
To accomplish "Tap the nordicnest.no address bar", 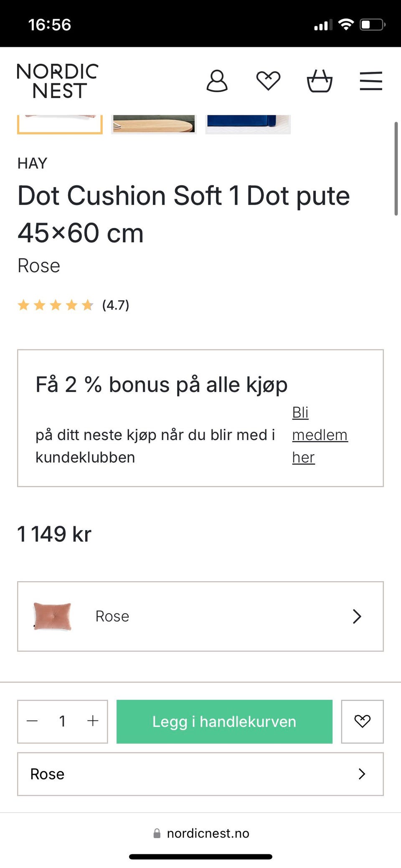I will (201, 833).
